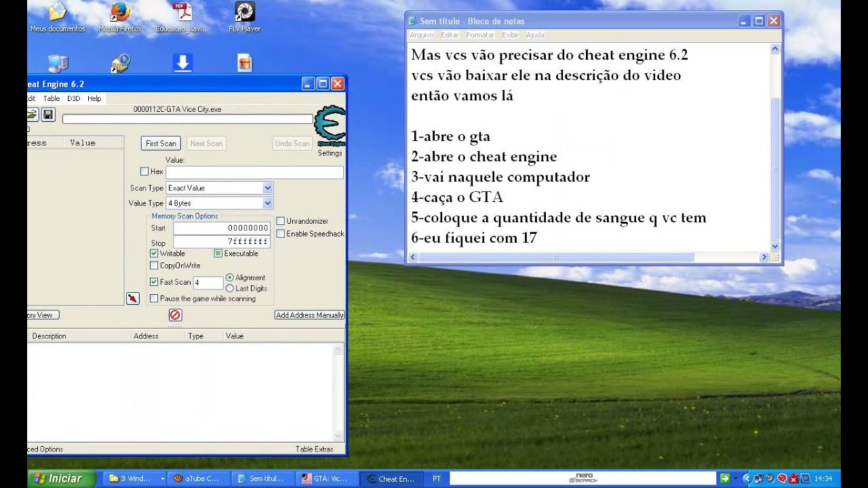Screen dimensions: 868x488
Task: Open Meus documentos desktop folder
Action: pyautogui.click(x=58, y=17)
